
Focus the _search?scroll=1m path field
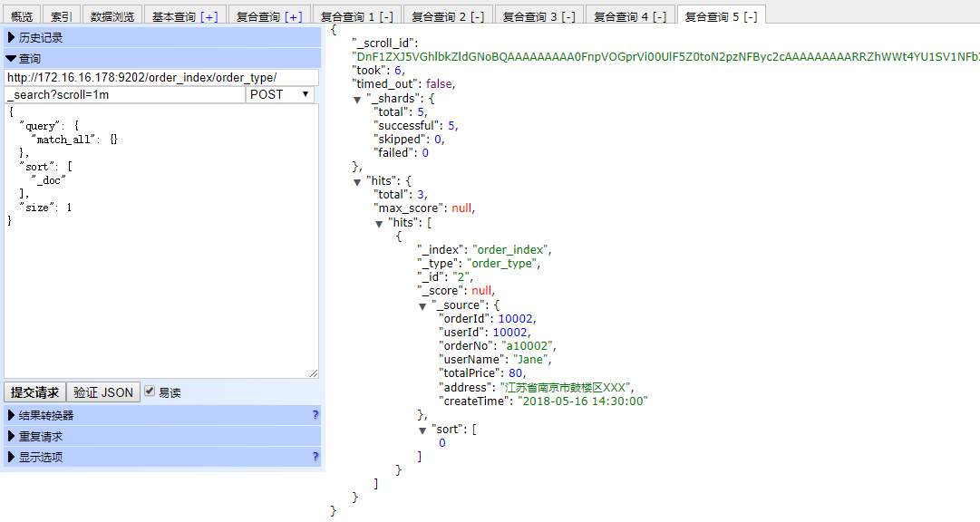124,94
